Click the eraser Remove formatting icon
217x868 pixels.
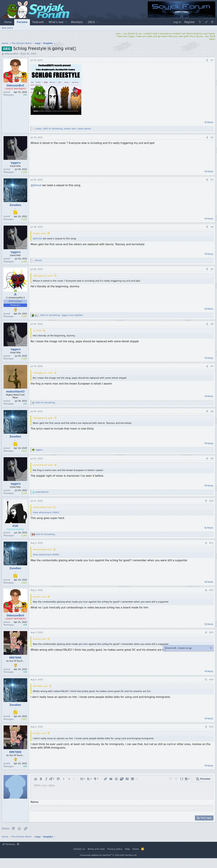tap(35, 779)
